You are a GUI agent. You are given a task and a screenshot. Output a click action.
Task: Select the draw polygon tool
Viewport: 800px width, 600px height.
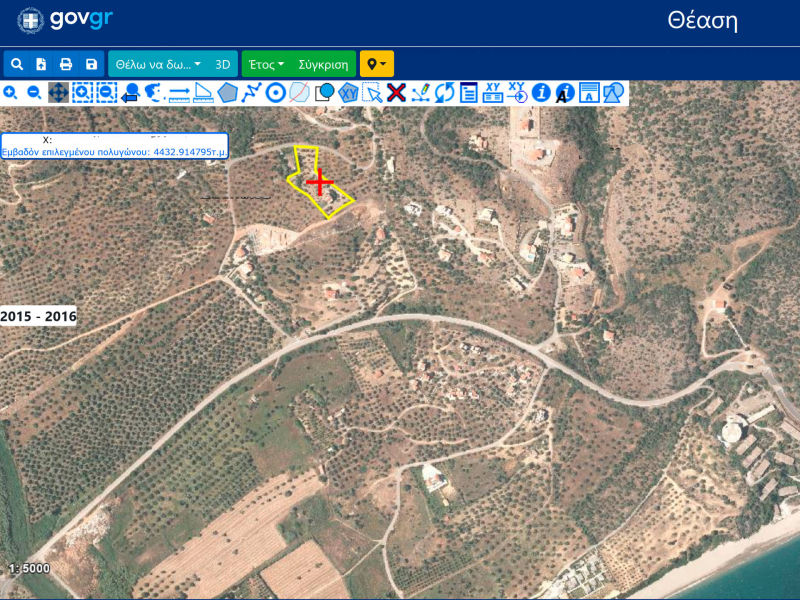point(227,93)
